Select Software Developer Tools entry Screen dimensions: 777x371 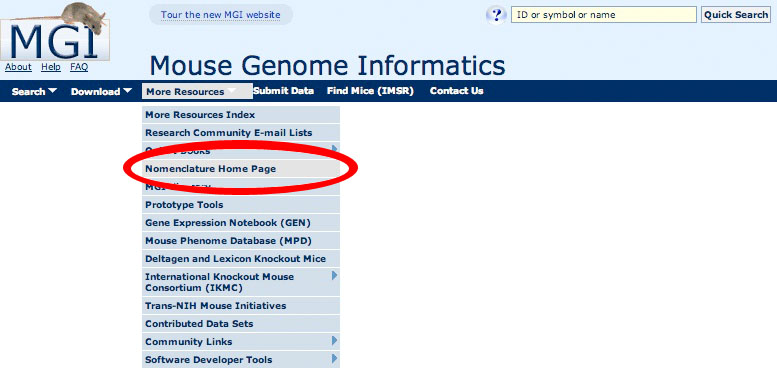241,360
